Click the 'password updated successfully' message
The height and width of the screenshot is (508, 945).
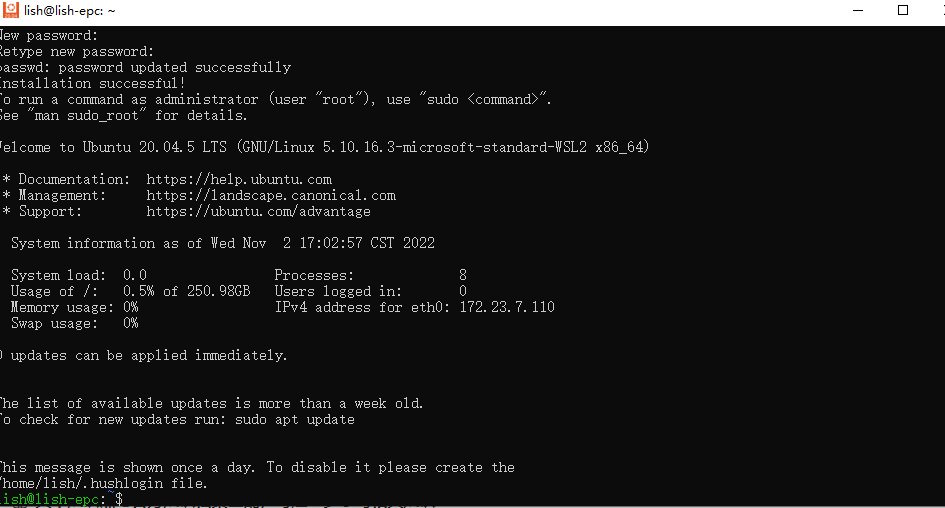point(175,67)
